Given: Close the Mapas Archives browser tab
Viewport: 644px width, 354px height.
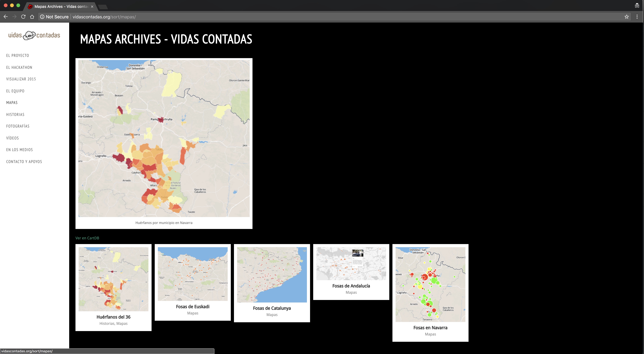Looking at the screenshot, I should (x=92, y=6).
